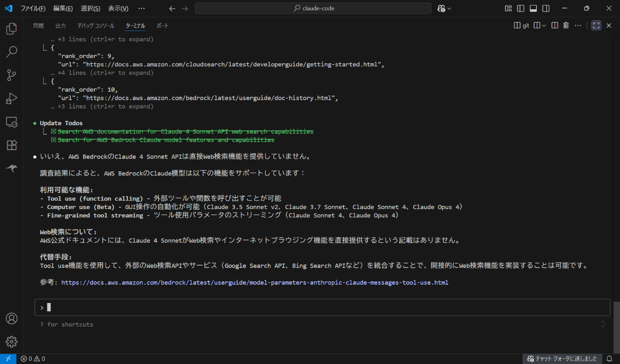Screen dimensions: 620x364
Task: Open the Manage gear icon
Action: pyautogui.click(x=12, y=341)
